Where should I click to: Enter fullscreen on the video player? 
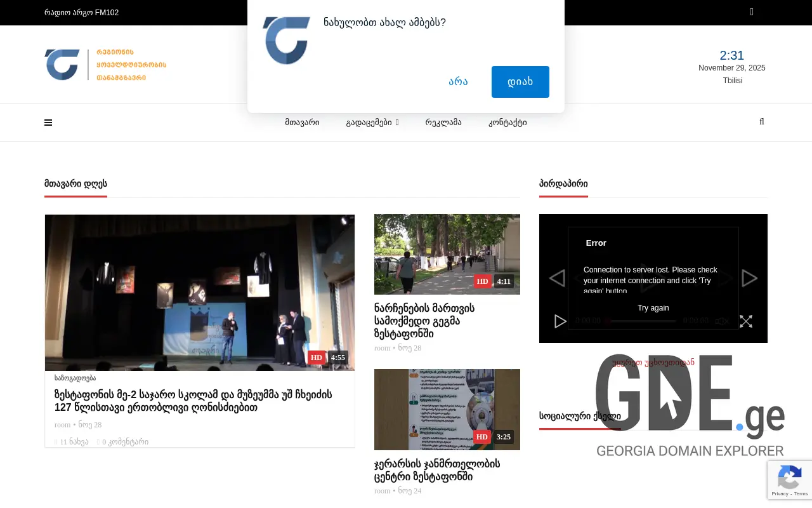(x=746, y=321)
